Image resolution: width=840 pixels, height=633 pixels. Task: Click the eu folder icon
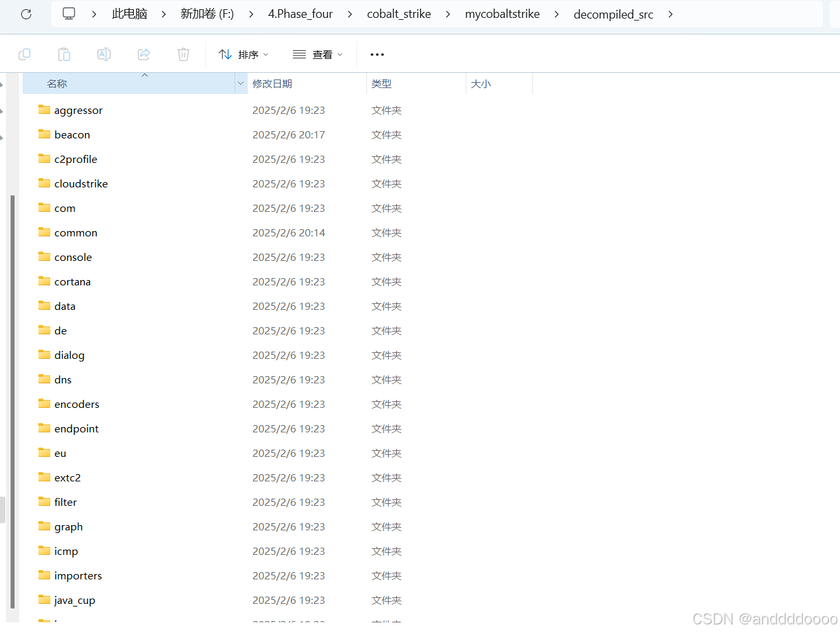pos(44,453)
